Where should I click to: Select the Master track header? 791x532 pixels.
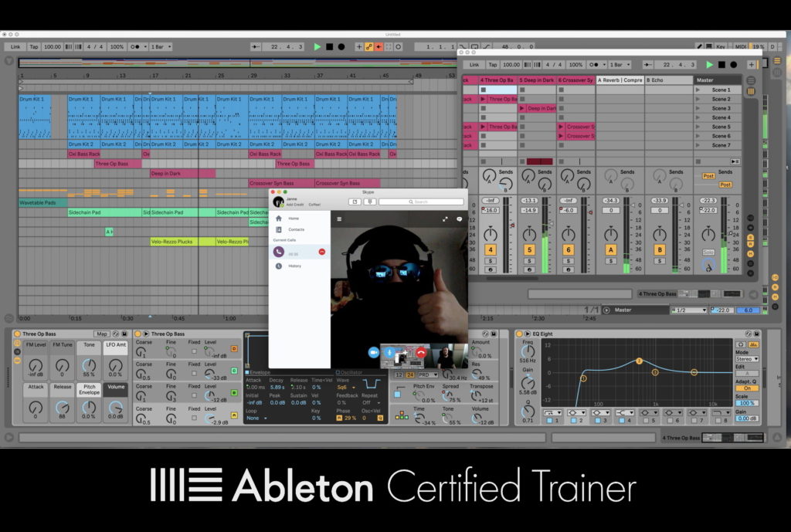717,80
